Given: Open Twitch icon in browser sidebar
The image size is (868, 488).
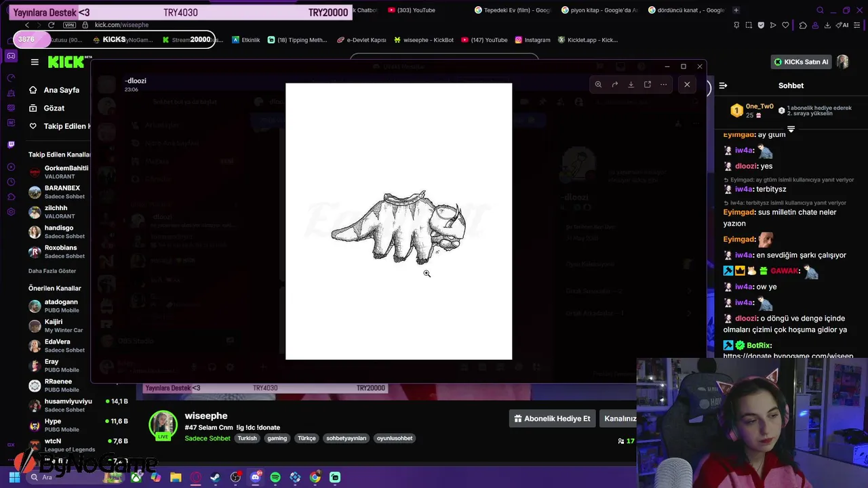Looking at the screenshot, I should (11, 144).
